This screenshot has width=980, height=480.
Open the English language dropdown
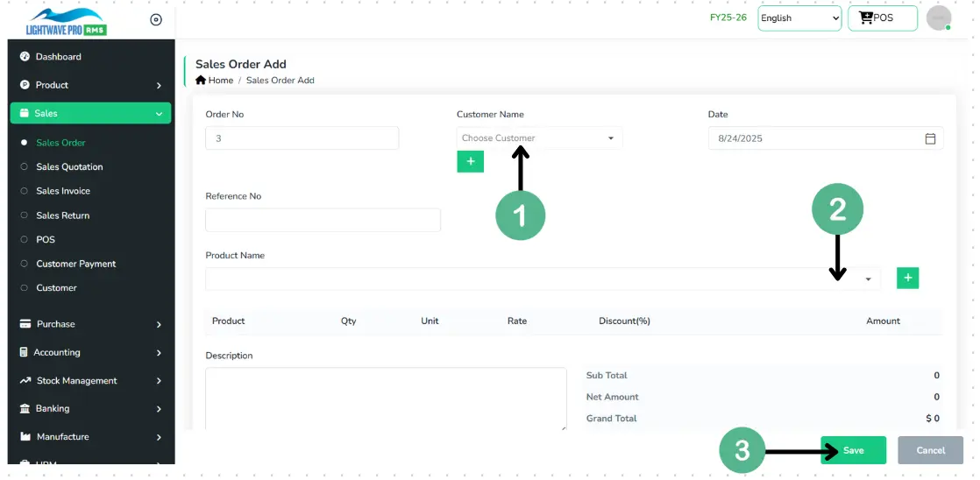(x=799, y=18)
